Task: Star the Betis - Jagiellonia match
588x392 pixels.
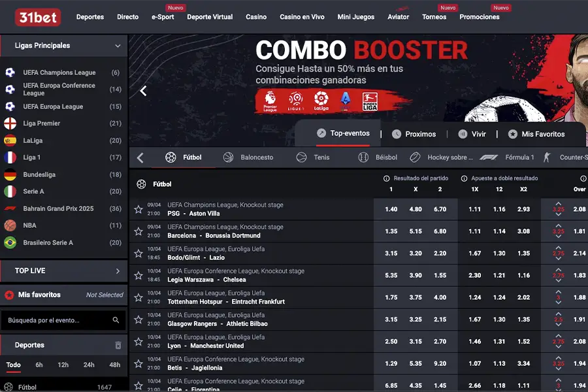Action: 139,364
